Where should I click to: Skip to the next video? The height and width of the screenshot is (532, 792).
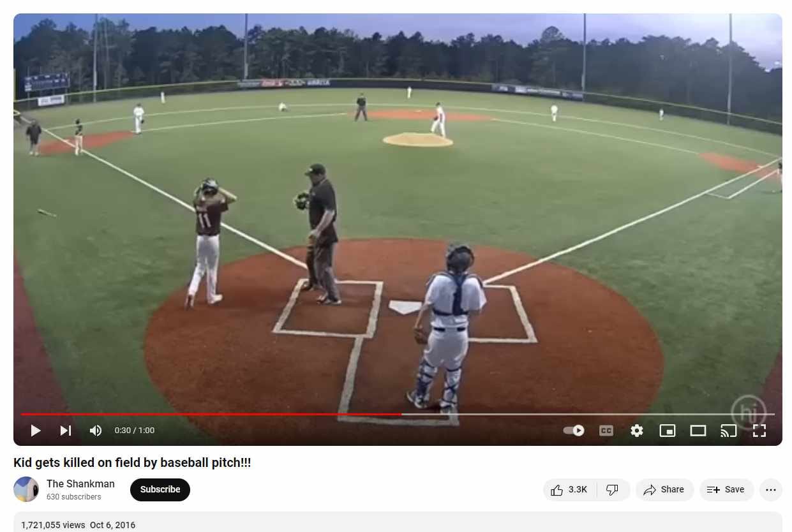[65, 431]
